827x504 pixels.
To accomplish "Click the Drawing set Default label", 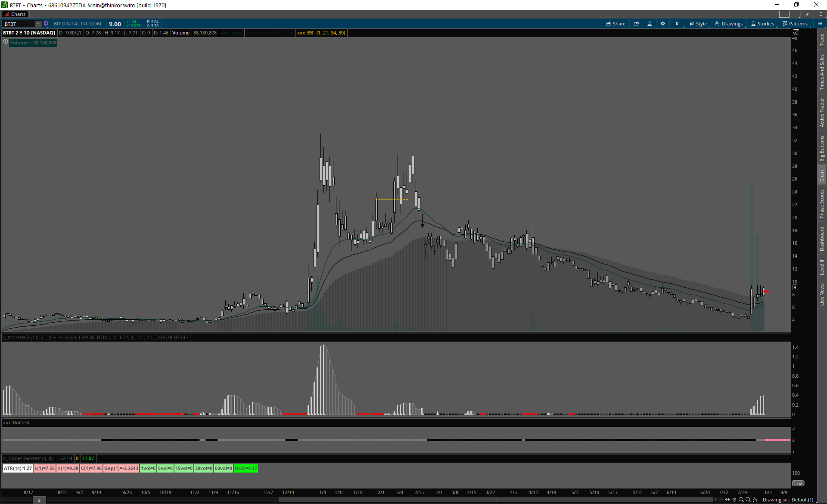I will point(788,500).
